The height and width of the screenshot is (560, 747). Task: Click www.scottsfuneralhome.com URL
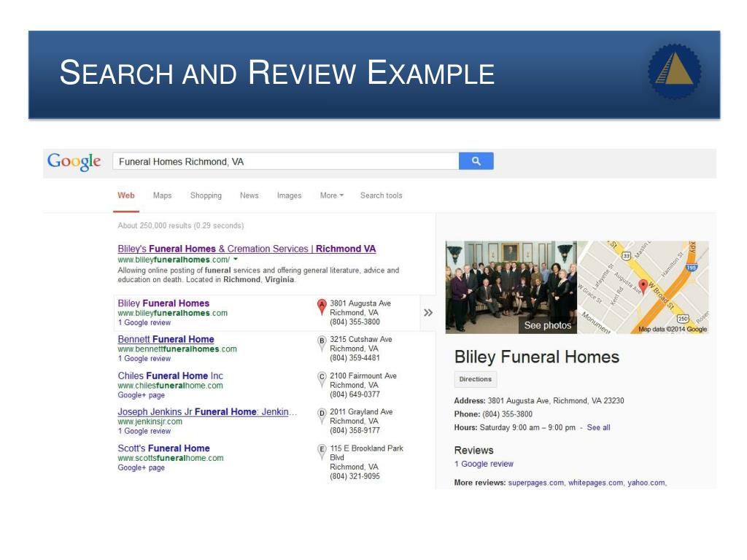(171, 458)
